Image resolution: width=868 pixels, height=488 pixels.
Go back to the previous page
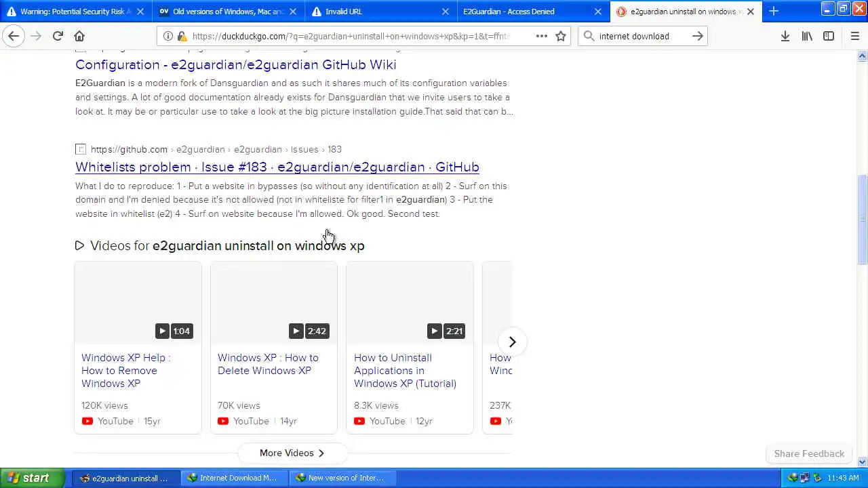(x=14, y=36)
